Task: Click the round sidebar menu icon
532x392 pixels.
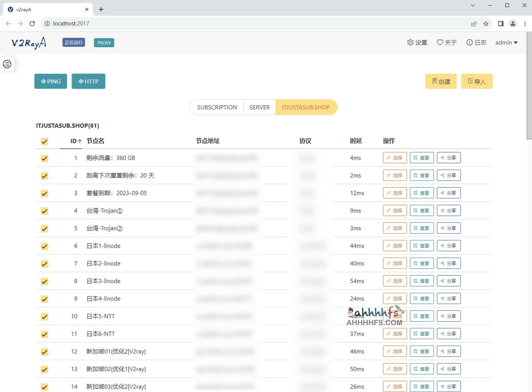Action: pyautogui.click(x=7, y=64)
